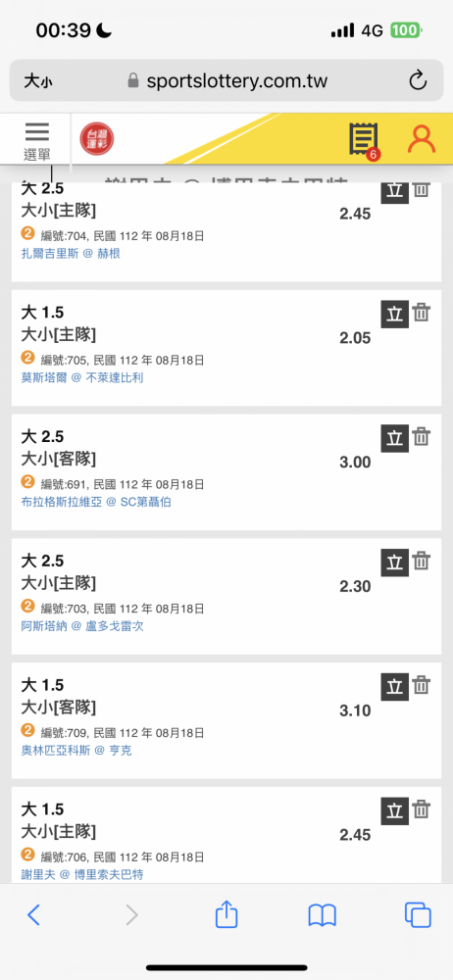This screenshot has width=453, height=980.
Task: Toggle the 立 button on bet 703
Action: pyautogui.click(x=395, y=563)
